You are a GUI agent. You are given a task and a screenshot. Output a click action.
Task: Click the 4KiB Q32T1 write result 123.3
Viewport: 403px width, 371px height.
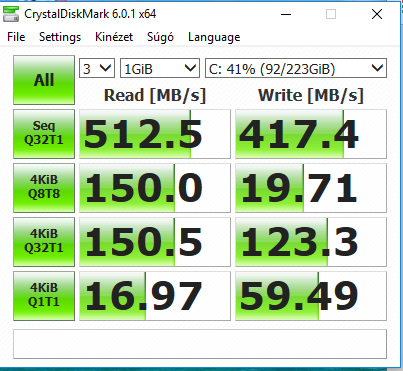pos(311,242)
